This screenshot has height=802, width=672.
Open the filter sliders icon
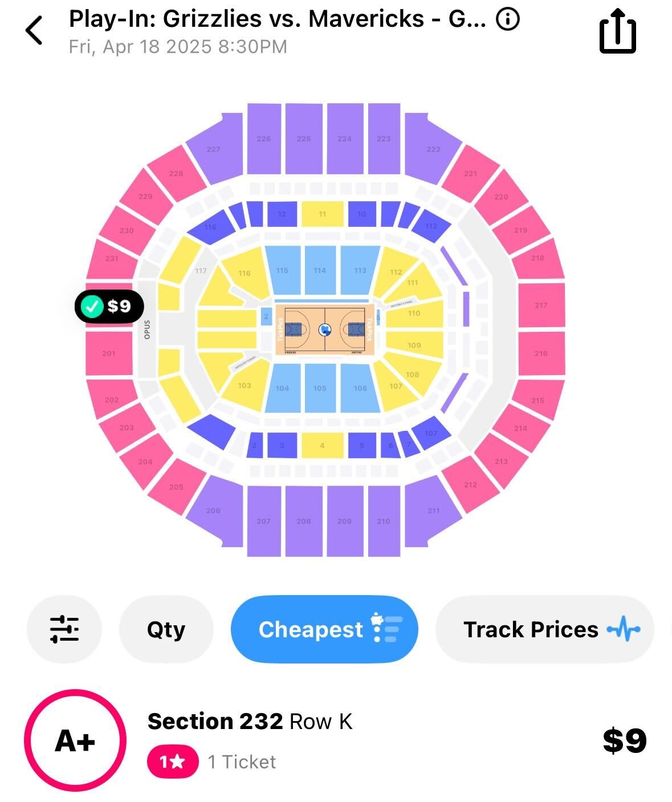pyautogui.click(x=64, y=629)
